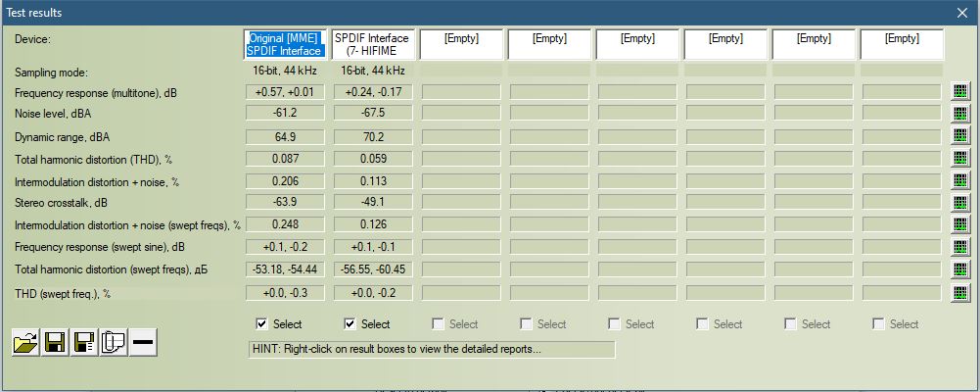Click the minus remove results icon
Screen dimensions: 980x392
point(143,343)
